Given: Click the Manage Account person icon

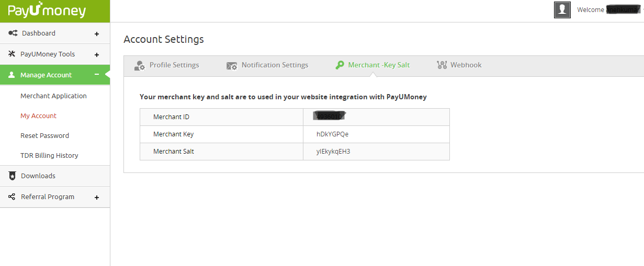Looking at the screenshot, I should pyautogui.click(x=12, y=75).
